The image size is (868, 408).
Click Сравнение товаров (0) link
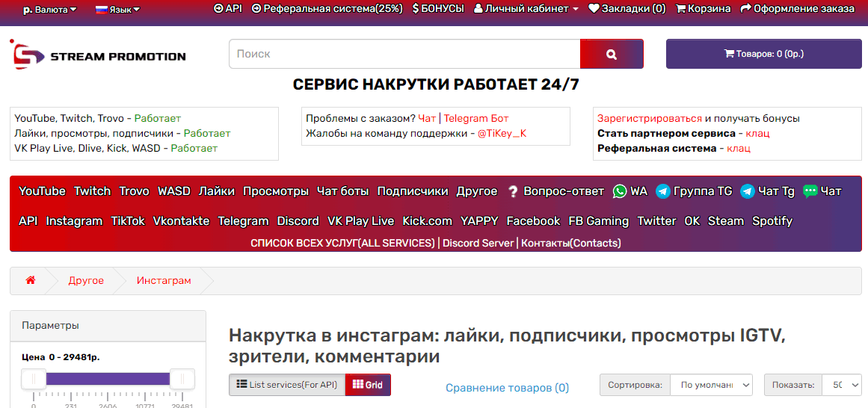point(507,388)
